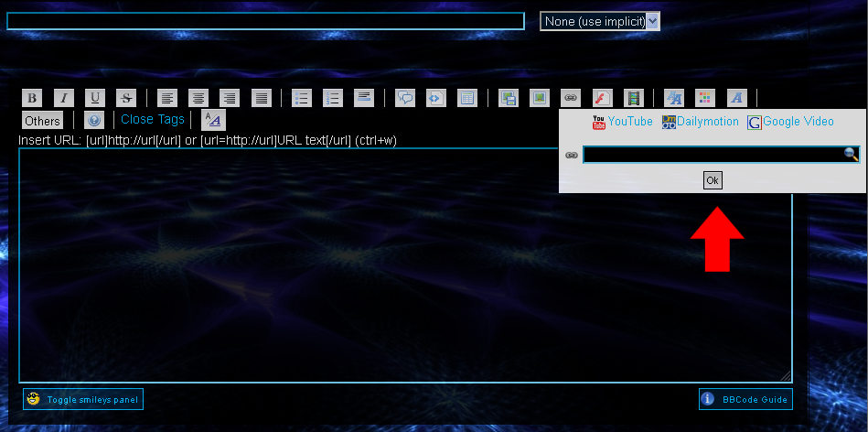Align text to the right
This screenshot has height=432, width=868.
230,99
